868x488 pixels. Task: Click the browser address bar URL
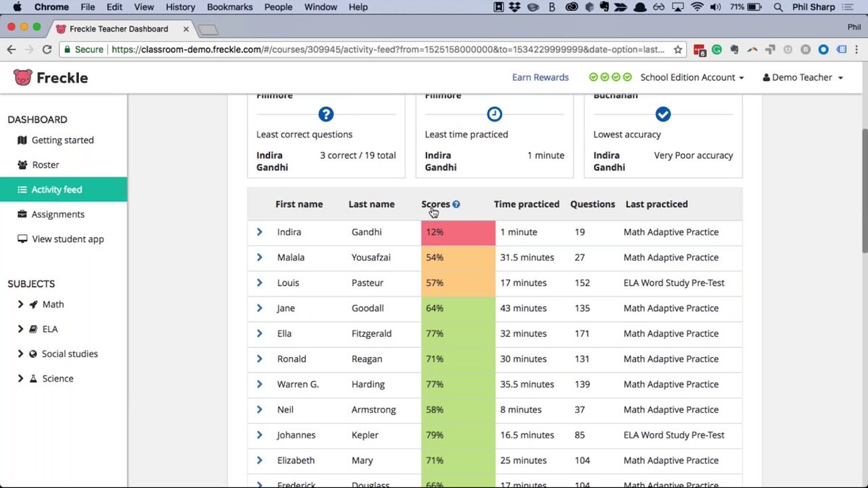pyautogui.click(x=388, y=50)
